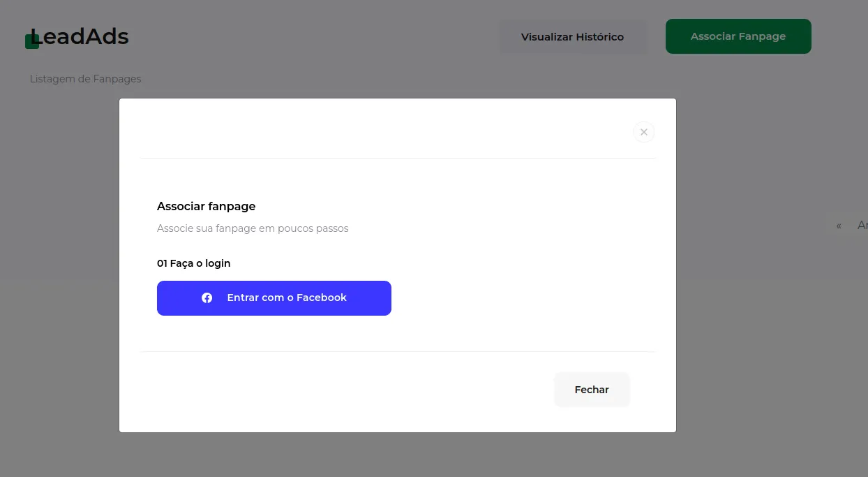
Task: Click 'Associe sua fanpage em poucos passos' text
Action: coord(253,228)
